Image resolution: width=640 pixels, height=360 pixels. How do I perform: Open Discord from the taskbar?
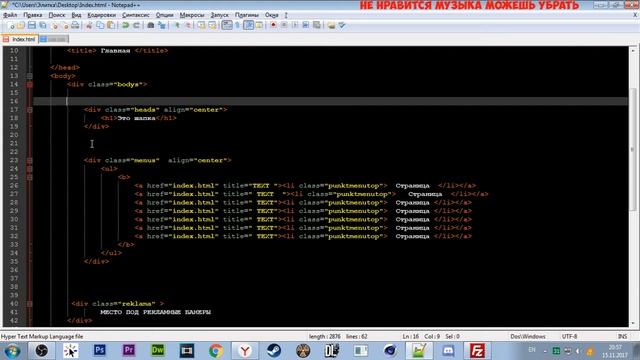(448, 351)
